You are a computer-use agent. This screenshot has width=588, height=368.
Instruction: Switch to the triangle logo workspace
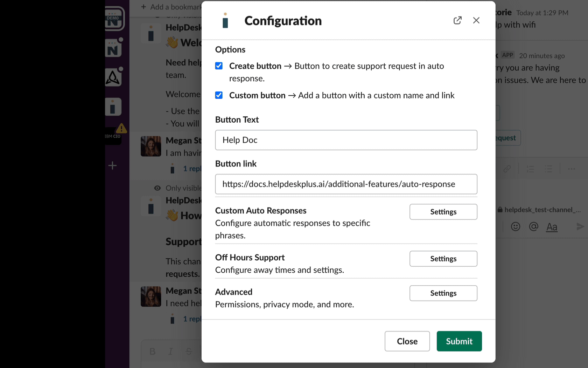(x=113, y=77)
